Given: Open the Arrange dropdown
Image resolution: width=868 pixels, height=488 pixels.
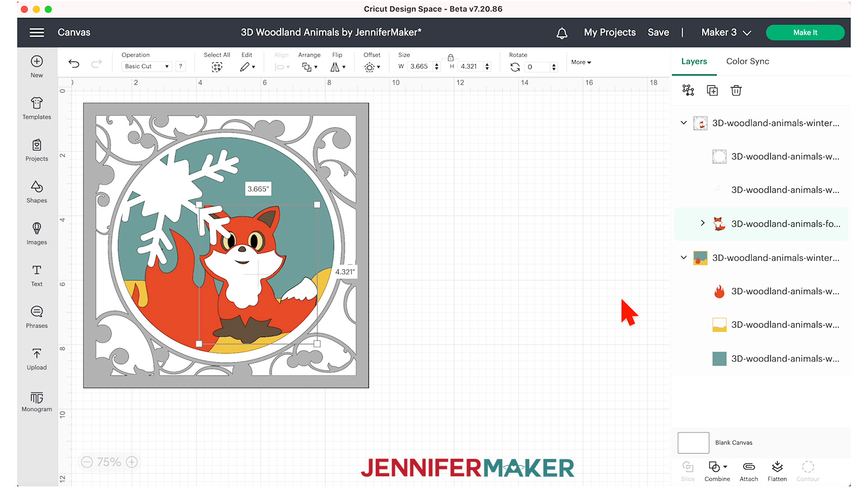Looking at the screenshot, I should [x=310, y=67].
